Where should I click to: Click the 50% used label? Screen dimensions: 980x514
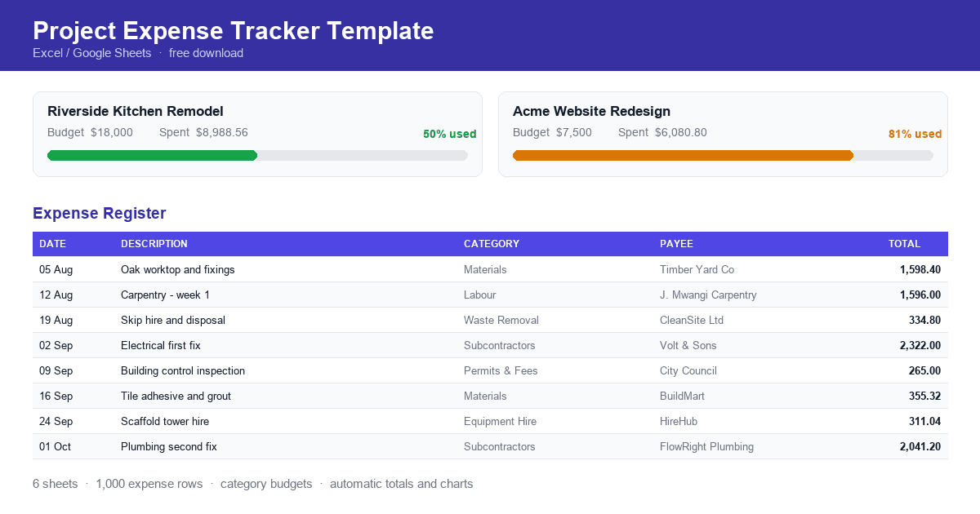click(x=449, y=134)
